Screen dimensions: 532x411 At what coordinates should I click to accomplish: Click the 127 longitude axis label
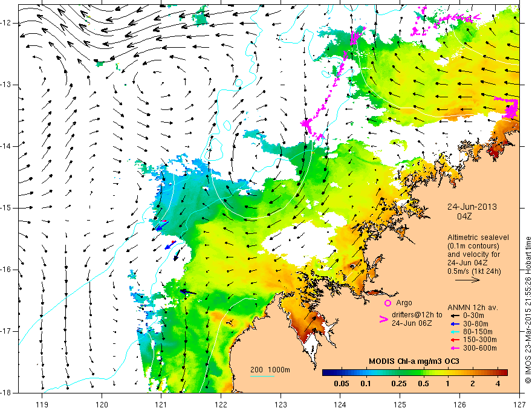519,404
